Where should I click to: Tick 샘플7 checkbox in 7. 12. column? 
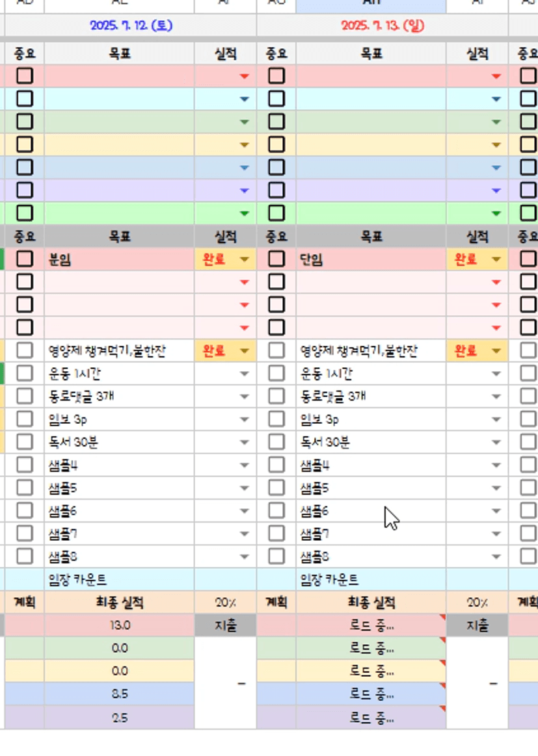(x=25, y=534)
